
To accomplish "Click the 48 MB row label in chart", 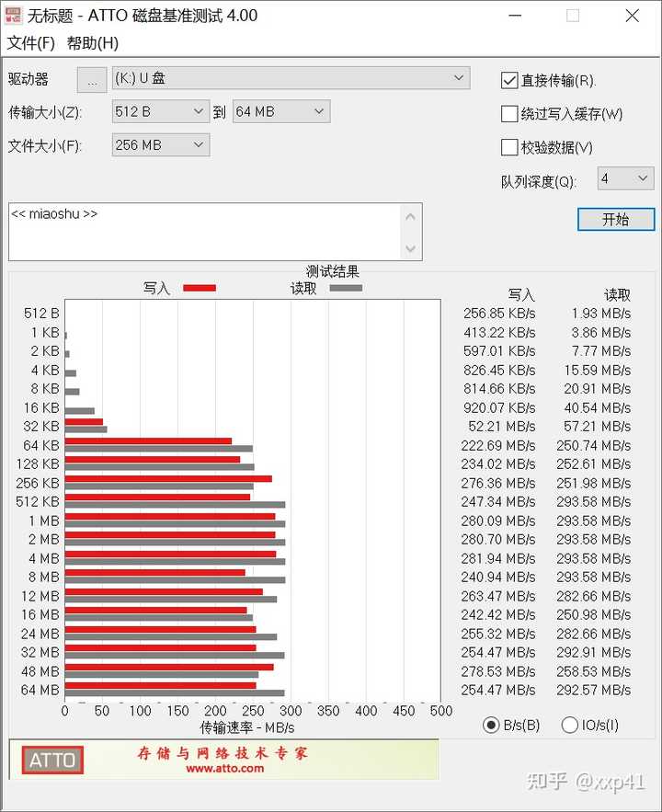I will (x=40, y=671).
